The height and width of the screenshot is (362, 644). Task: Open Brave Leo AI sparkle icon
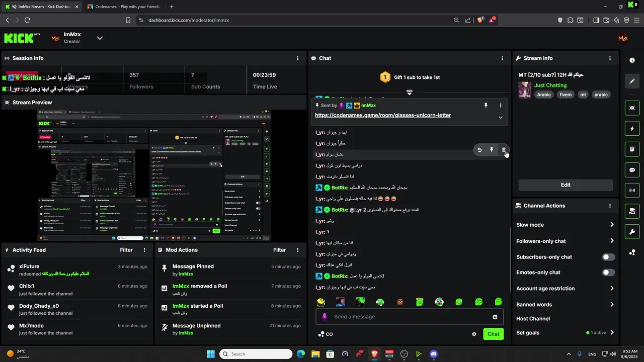pos(617,20)
